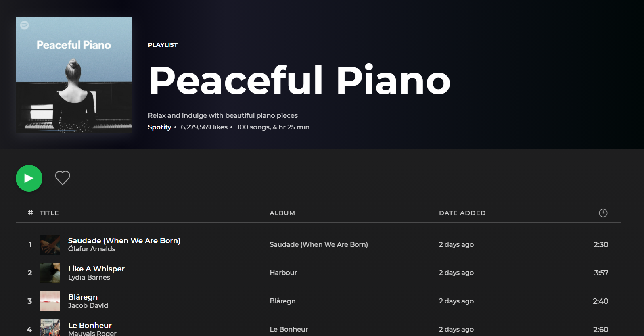Screen dimensions: 644x336
Task: Select the # column header
Action: pos(30,213)
